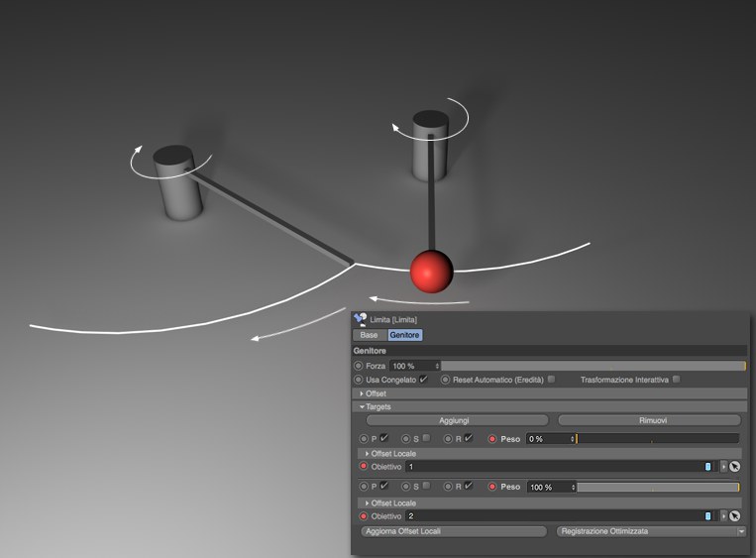The image size is (756, 558).
Task: Click picker arrow icon for Obiettivo 1
Action: tap(735, 466)
